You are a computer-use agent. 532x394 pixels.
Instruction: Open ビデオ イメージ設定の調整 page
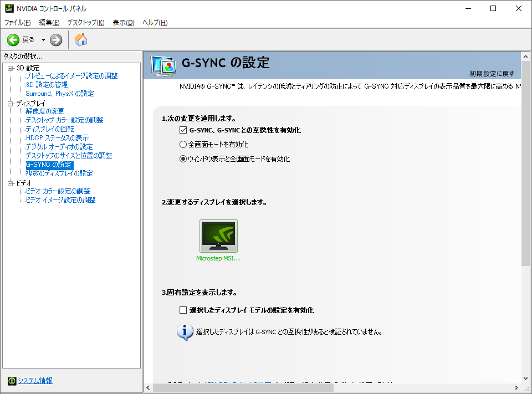pyautogui.click(x=61, y=200)
